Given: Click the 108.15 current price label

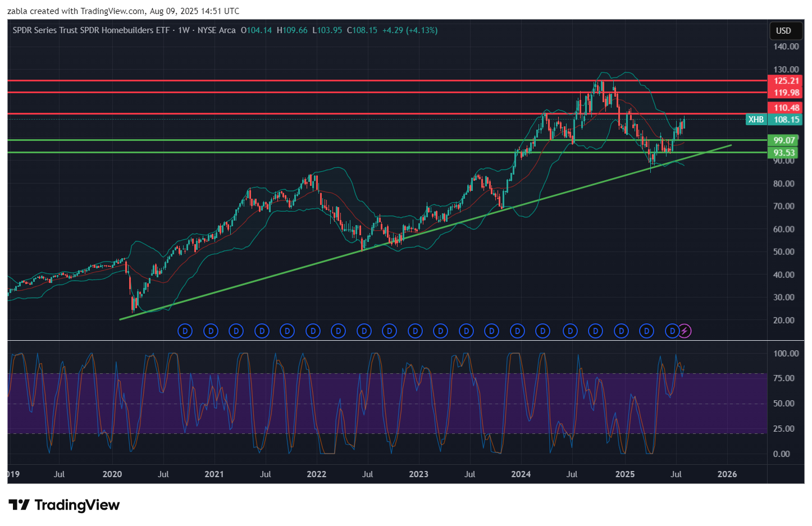Looking at the screenshot, I should pyautogui.click(x=786, y=120).
